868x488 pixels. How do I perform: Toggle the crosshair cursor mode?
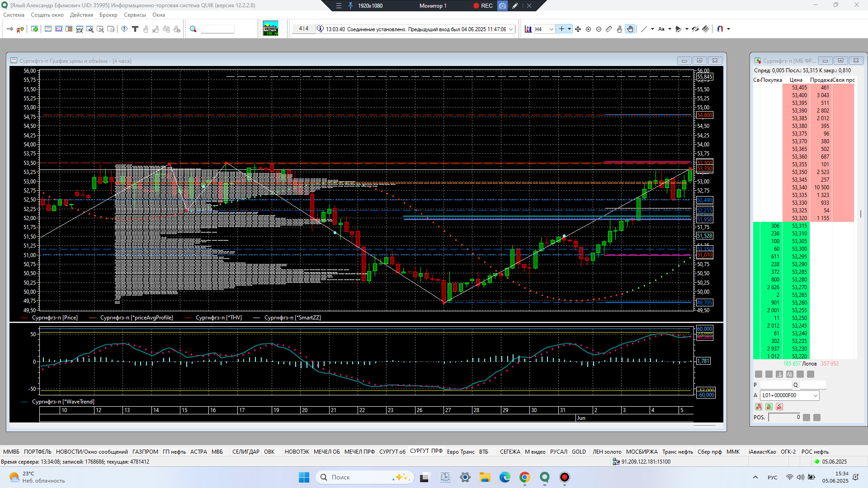(x=561, y=29)
